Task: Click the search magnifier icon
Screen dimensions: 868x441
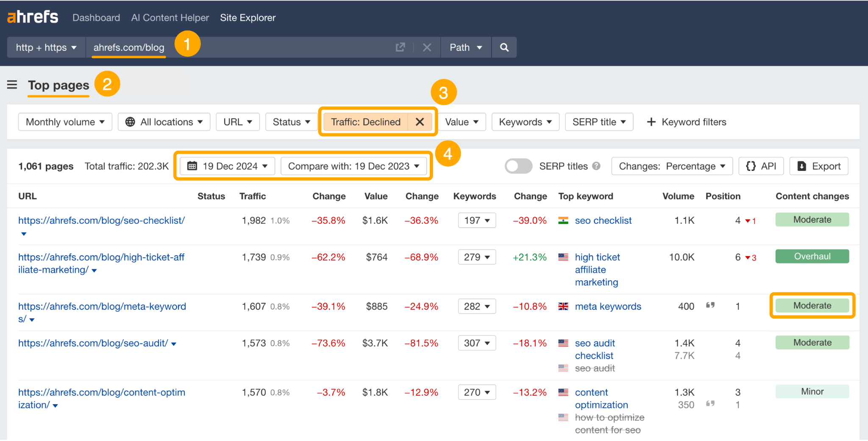Action: pos(504,47)
